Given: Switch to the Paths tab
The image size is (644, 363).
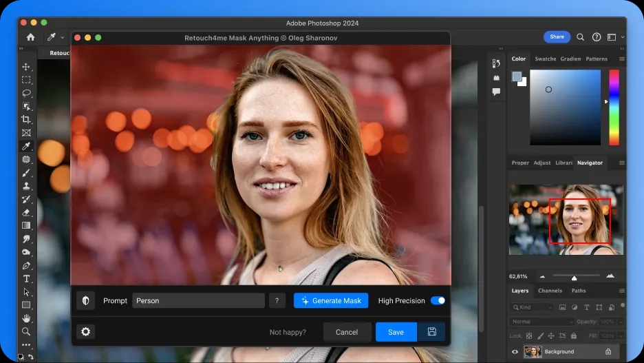Looking at the screenshot, I should coord(579,291).
